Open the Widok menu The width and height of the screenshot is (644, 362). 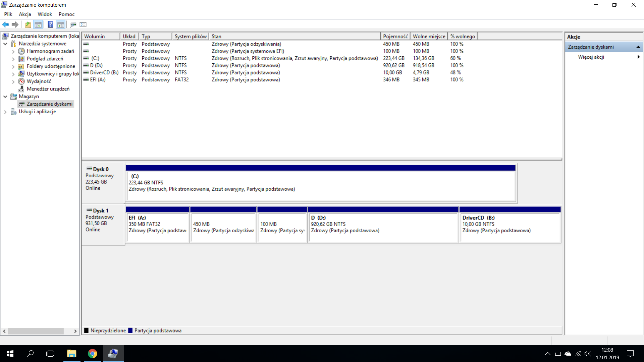(x=45, y=14)
